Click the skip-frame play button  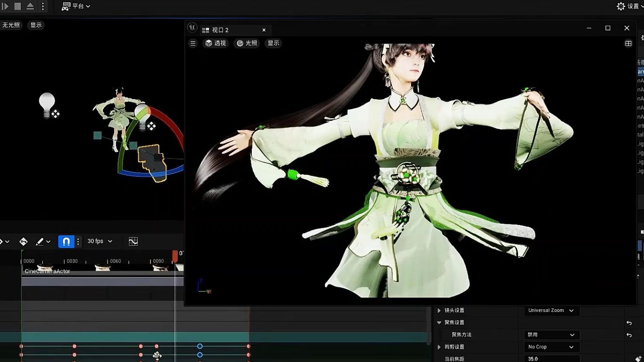tap(5, 6)
